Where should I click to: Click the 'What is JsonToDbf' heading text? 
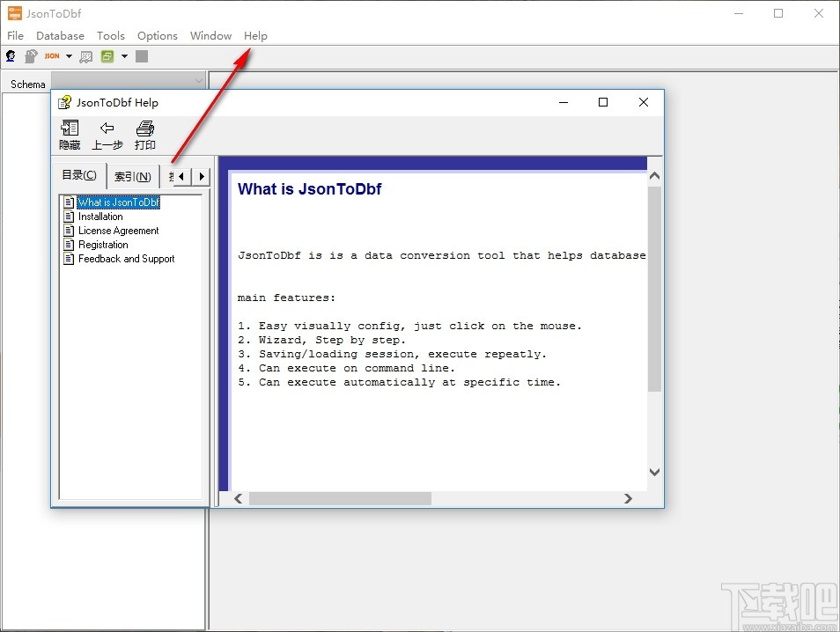(x=310, y=189)
